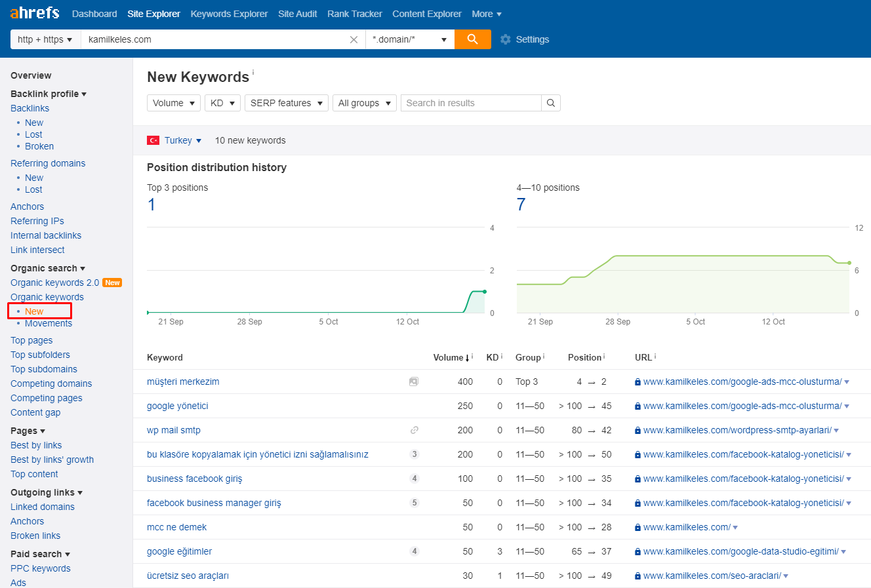This screenshot has height=588, width=871.
Task: Open URL dropdown arrow for seo-araclari row
Action: (786, 576)
